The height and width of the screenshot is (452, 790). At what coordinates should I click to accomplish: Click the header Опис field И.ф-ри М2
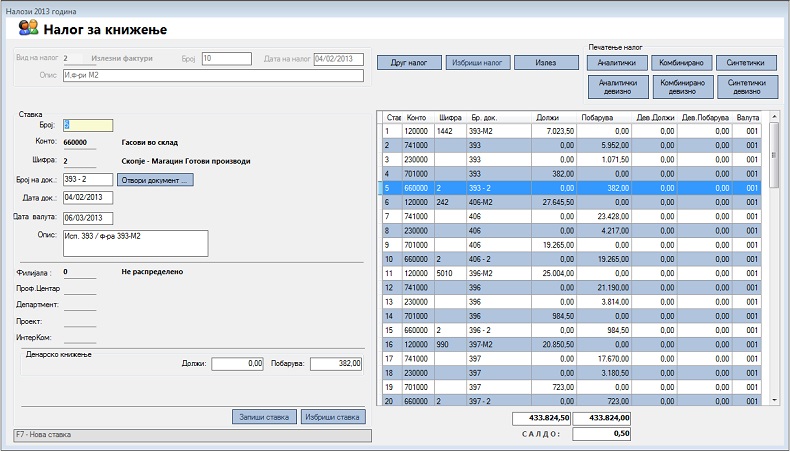tap(213, 76)
